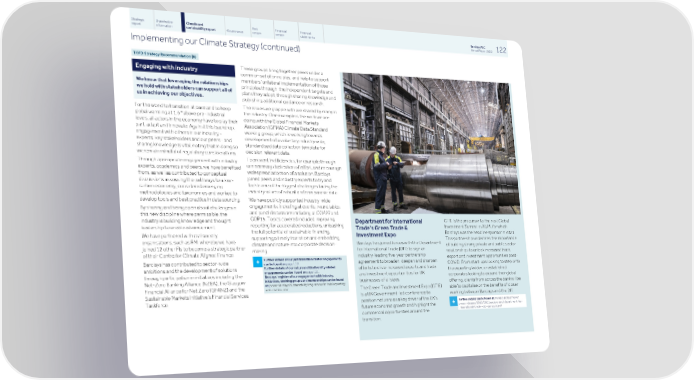
Task: Select the Implementing our Climate Strategy title
Action: pyautogui.click(x=215, y=42)
